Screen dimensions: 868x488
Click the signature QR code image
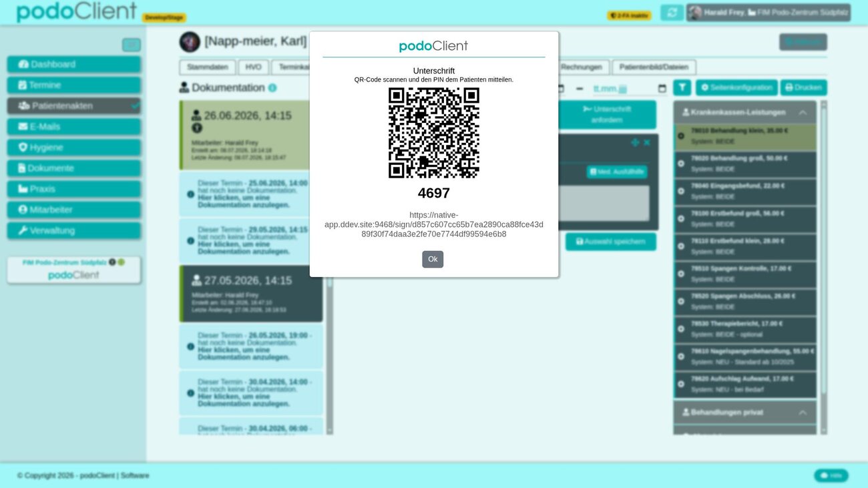pyautogui.click(x=434, y=133)
